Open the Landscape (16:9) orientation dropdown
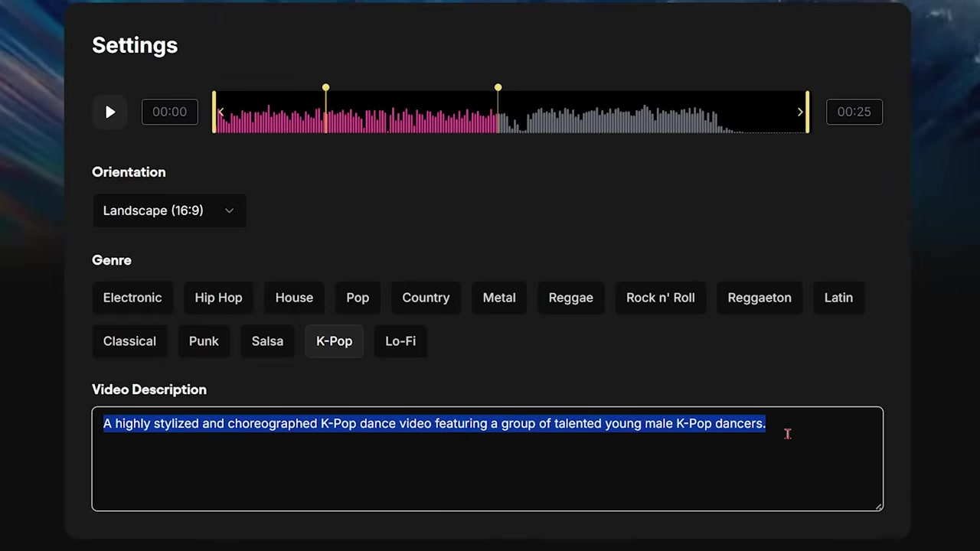 (169, 210)
